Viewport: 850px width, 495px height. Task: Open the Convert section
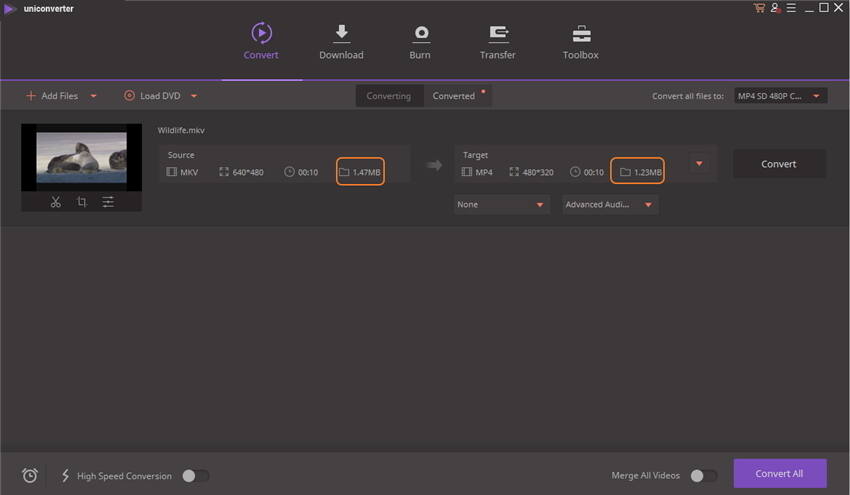tap(261, 41)
